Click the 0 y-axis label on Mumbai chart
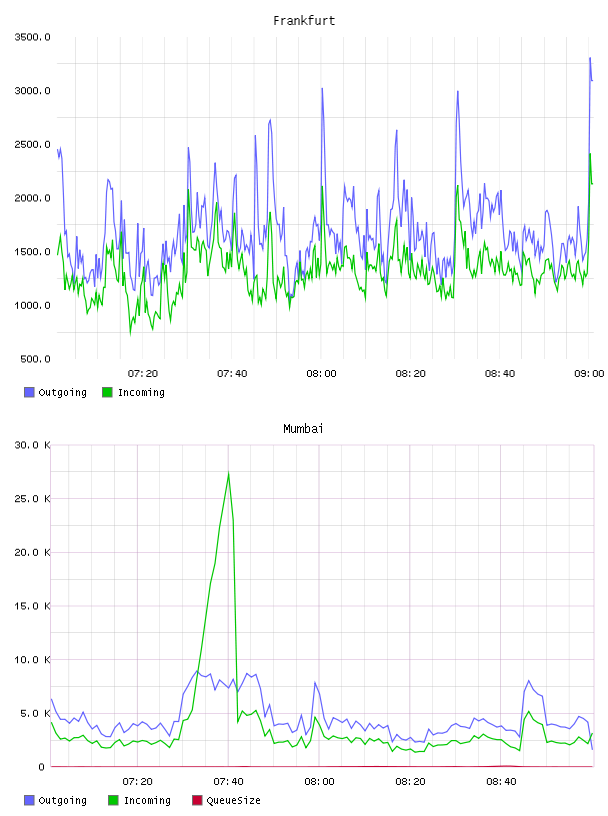The width and height of the screenshot is (608, 816). [x=41, y=767]
